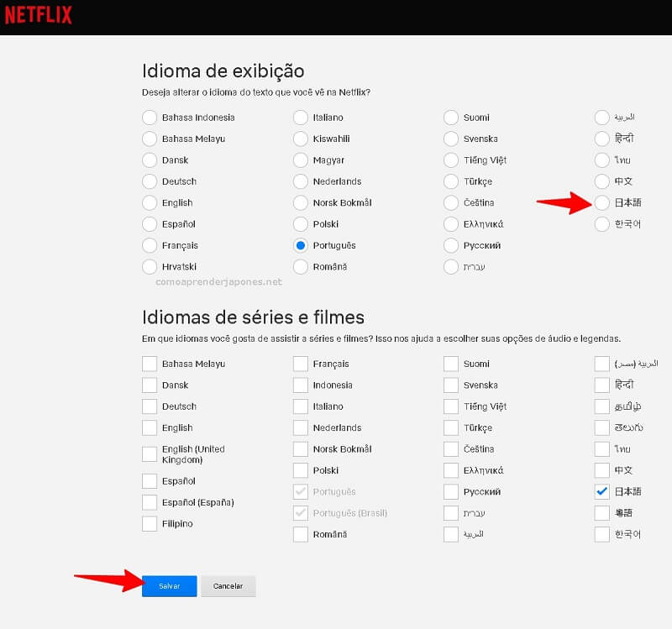Select Русский radio button display language
Viewport: 672px width, 629px height.
point(451,245)
